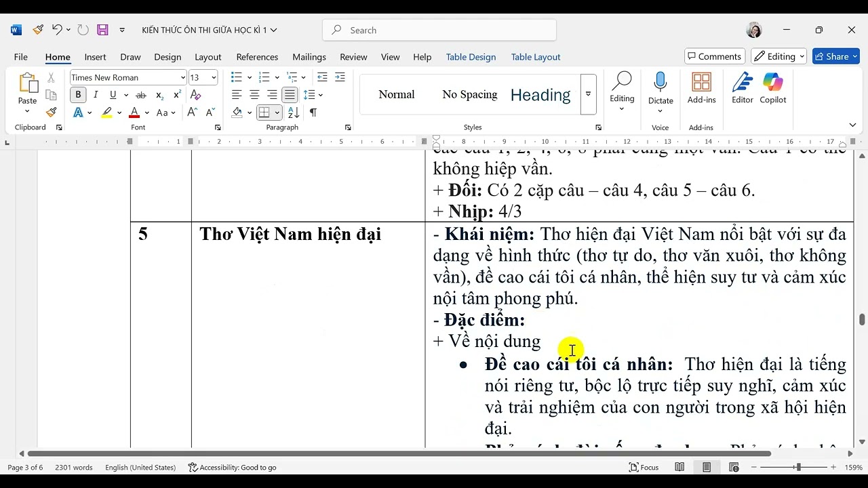The image size is (868, 488).
Task: Apply strikethrough formatting
Action: click(141, 95)
